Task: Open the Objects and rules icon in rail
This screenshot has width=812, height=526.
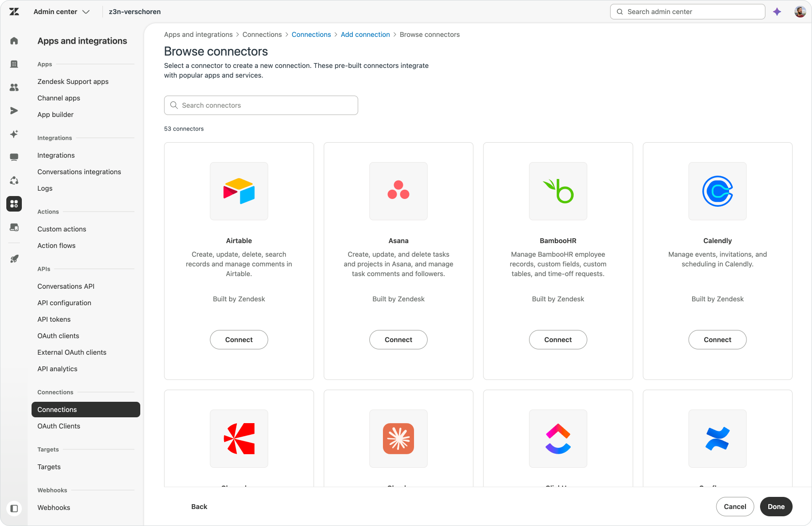Action: (x=14, y=181)
